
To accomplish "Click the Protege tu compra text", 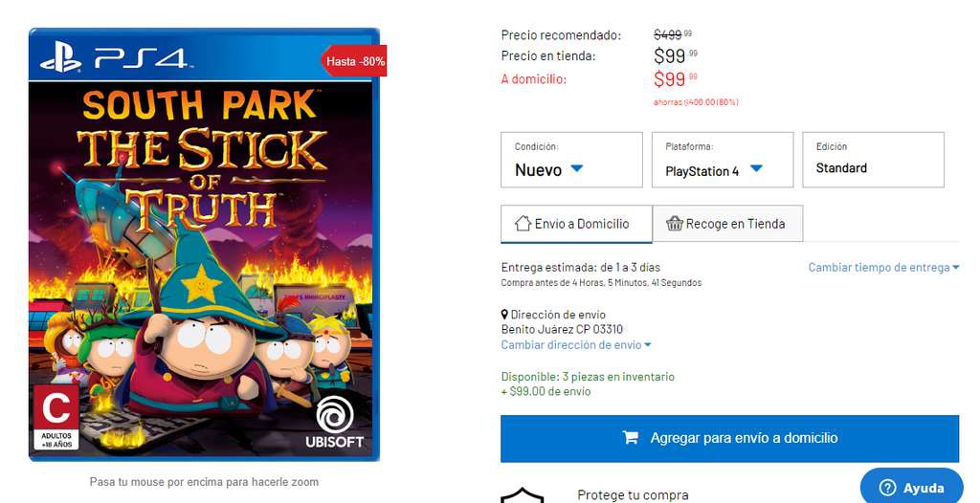I will point(633,495).
